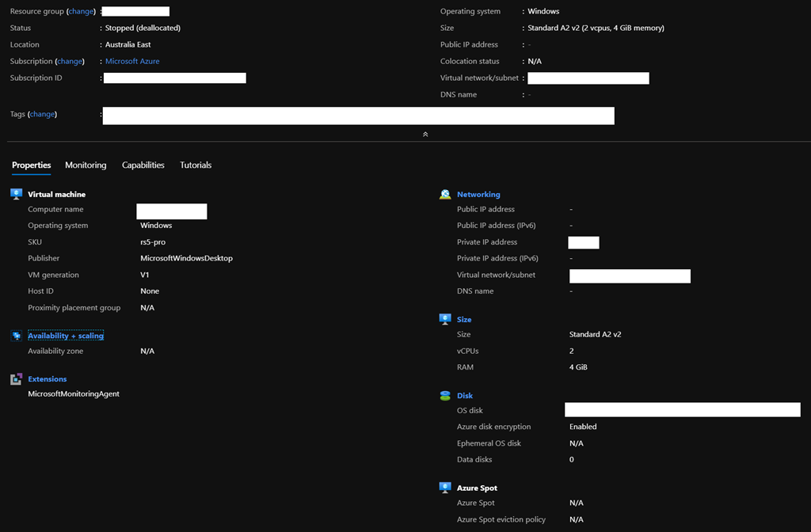Switch to the Monitoring tab
This screenshot has width=811, height=532.
click(86, 165)
